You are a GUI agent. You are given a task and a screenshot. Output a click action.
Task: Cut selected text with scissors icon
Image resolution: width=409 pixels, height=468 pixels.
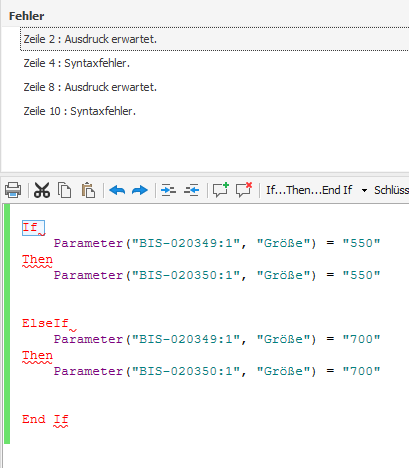pos(42,190)
